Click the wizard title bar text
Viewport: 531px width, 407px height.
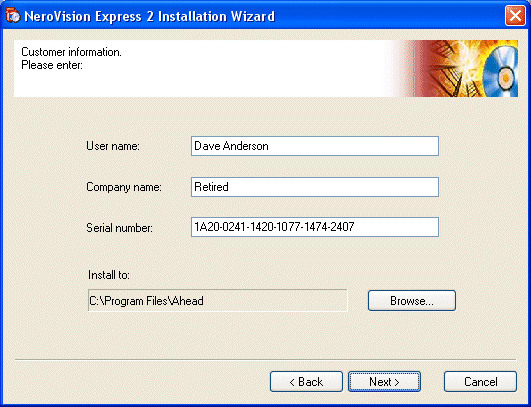[149, 16]
